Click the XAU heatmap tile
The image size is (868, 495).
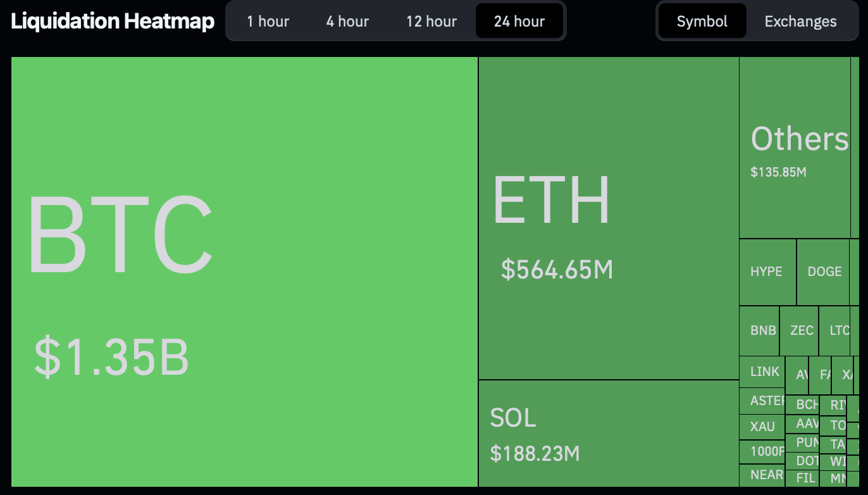click(762, 427)
